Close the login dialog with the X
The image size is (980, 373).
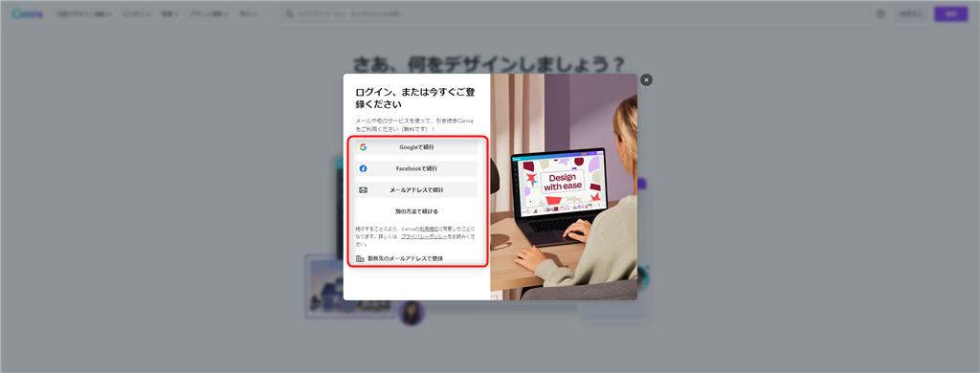click(646, 80)
